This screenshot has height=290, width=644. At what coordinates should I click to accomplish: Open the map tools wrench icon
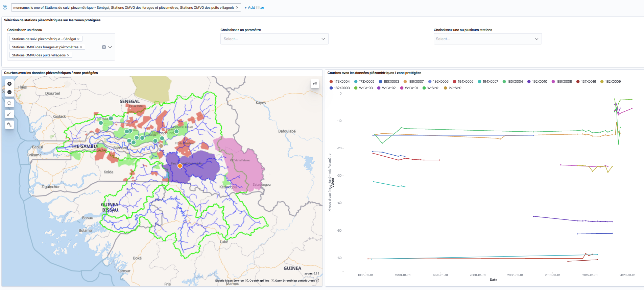click(9, 125)
